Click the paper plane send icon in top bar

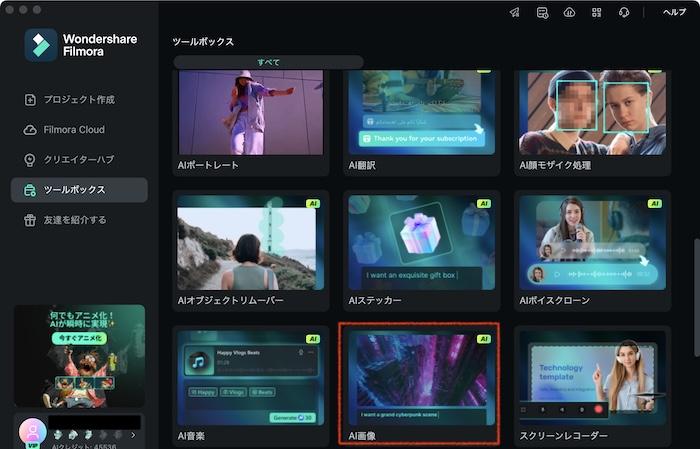[515, 12]
